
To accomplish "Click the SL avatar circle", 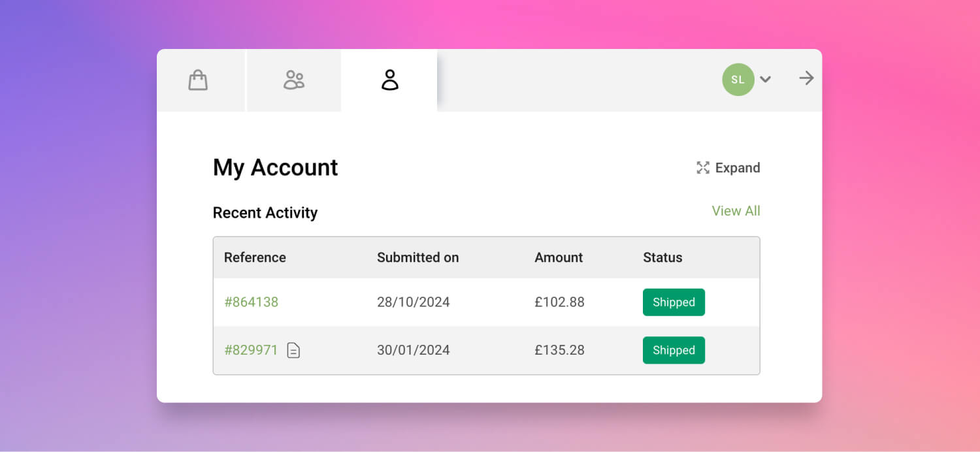I will pos(738,80).
